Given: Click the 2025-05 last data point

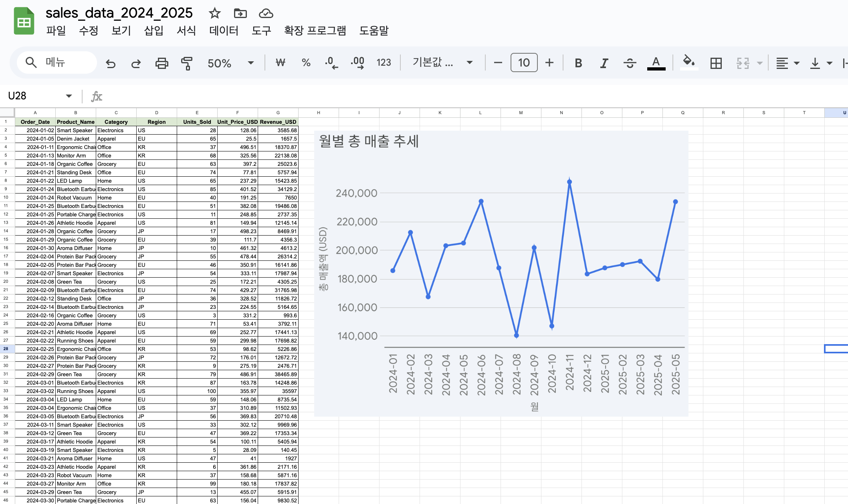Looking at the screenshot, I should [675, 202].
